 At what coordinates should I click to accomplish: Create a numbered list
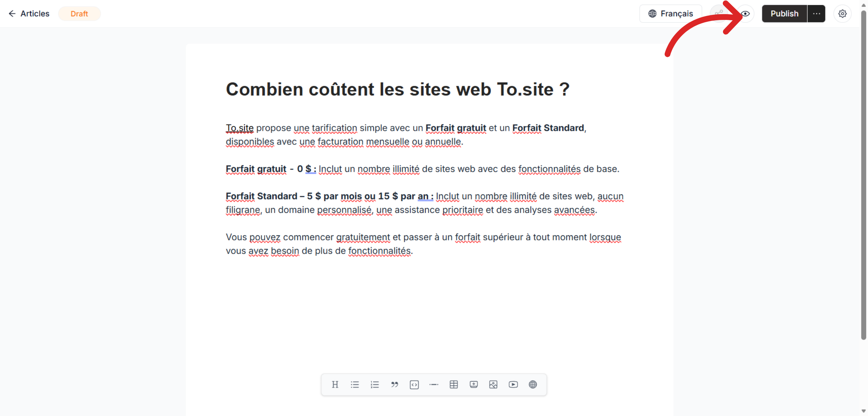click(375, 385)
